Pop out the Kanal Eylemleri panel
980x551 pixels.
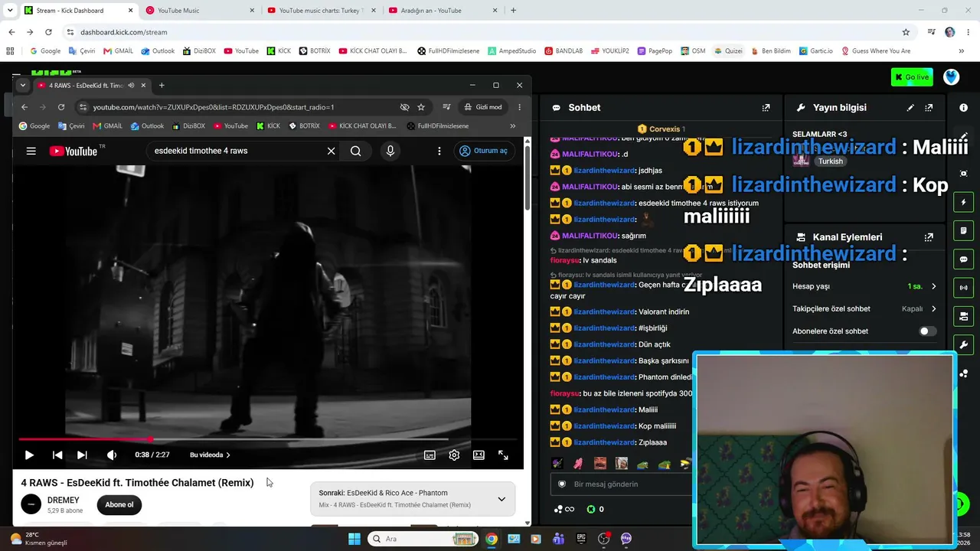(x=929, y=237)
